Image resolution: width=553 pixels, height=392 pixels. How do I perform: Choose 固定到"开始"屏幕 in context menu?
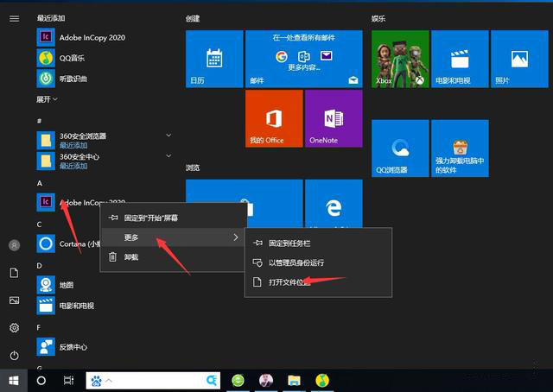[x=173, y=218]
